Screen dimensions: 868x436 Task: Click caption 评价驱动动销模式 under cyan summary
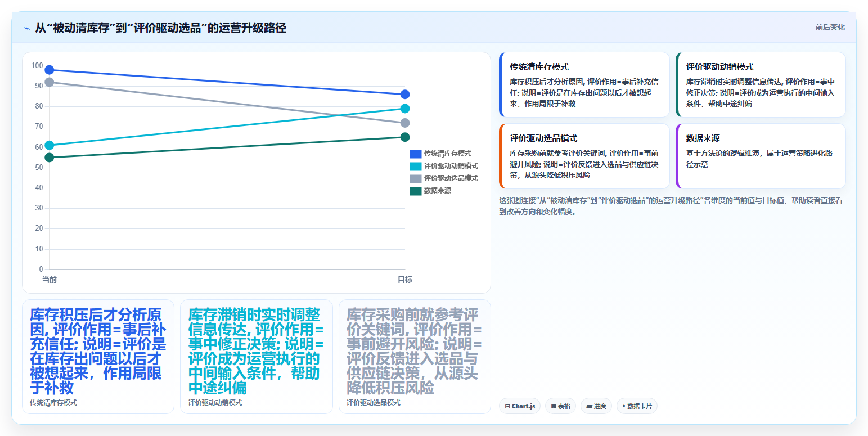[x=215, y=403]
